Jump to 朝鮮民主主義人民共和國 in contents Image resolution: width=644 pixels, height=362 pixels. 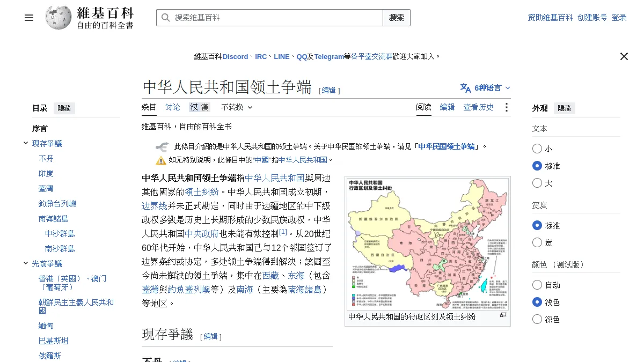click(76, 306)
